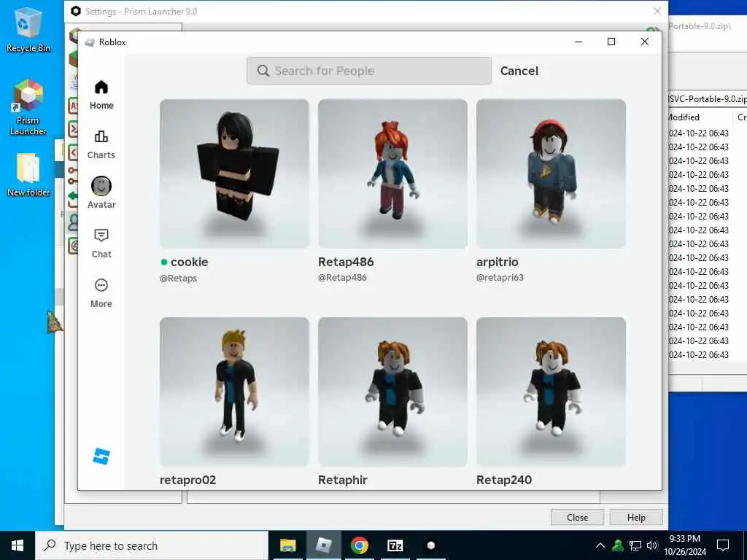
Task: Click the Retaphir display name
Action: pyautogui.click(x=343, y=480)
